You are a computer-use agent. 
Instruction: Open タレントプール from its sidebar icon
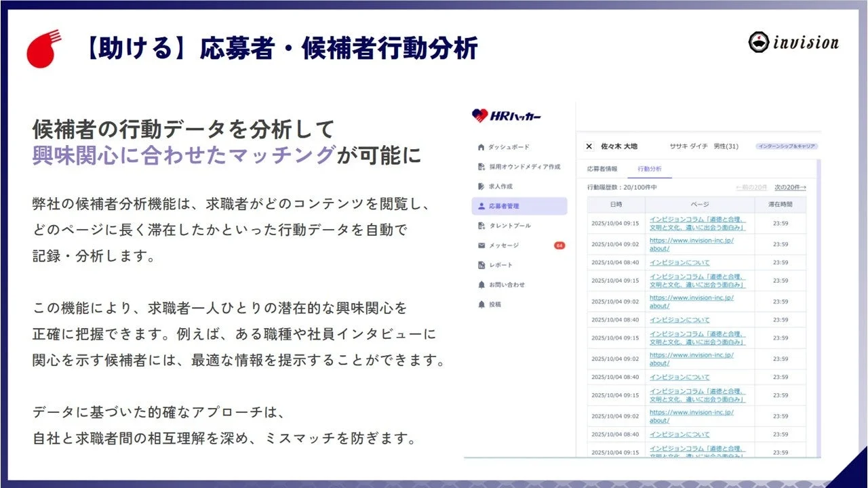click(x=481, y=224)
